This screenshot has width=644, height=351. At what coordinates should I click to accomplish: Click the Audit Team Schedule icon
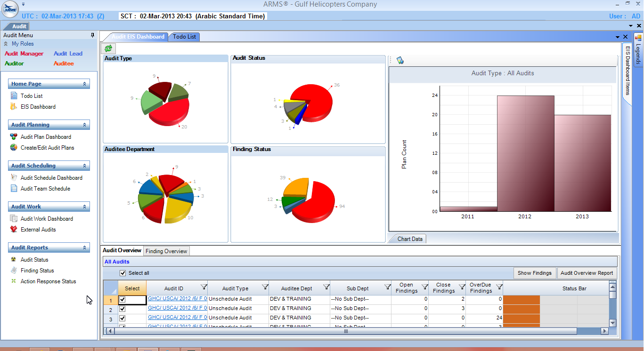pyautogui.click(x=14, y=189)
